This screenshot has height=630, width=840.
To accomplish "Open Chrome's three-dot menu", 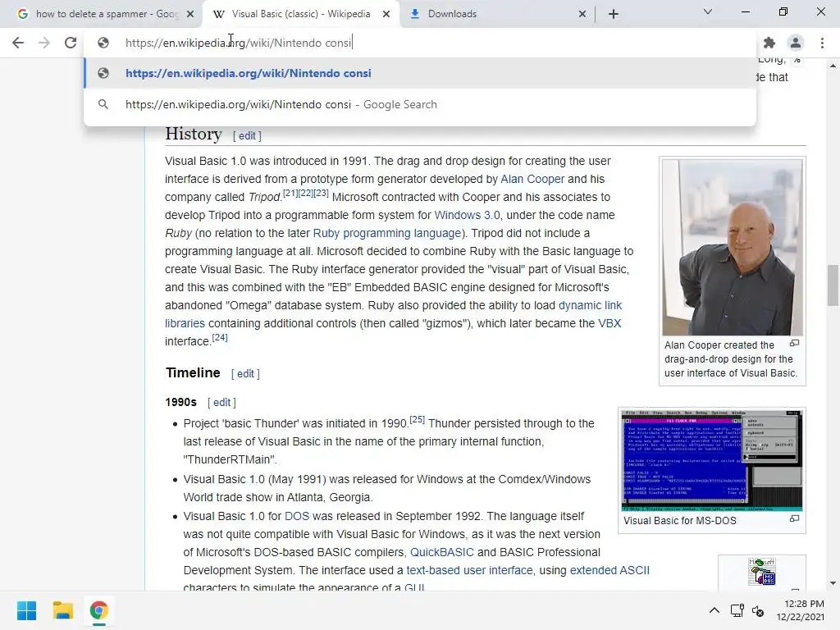I will [822, 43].
